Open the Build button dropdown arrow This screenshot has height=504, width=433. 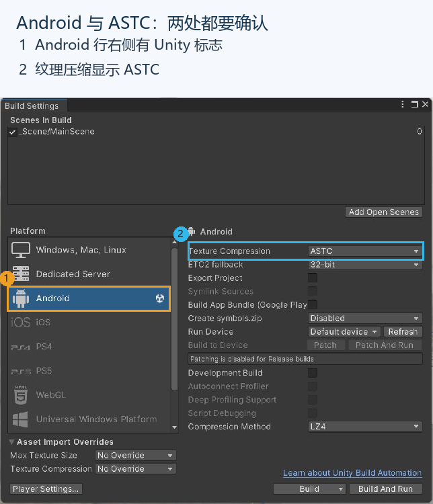pyautogui.click(x=340, y=489)
